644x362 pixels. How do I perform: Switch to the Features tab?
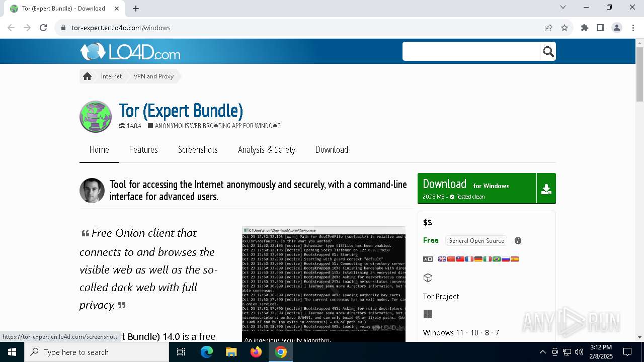143,149
